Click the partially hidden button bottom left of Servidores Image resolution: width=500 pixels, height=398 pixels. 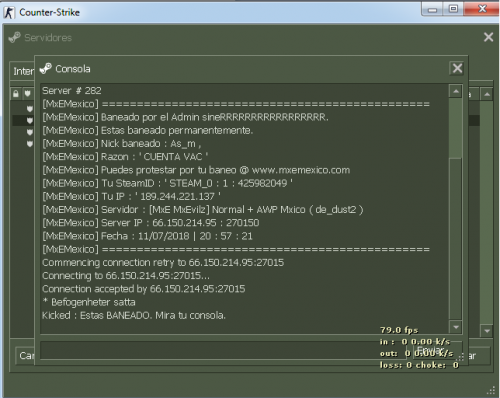tap(25, 356)
